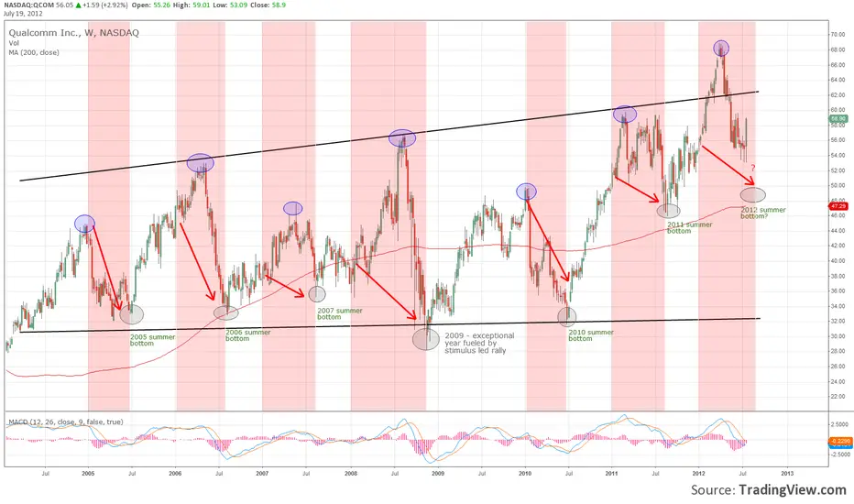
Task: Click the 40.00 price axis label
Action: (838, 261)
